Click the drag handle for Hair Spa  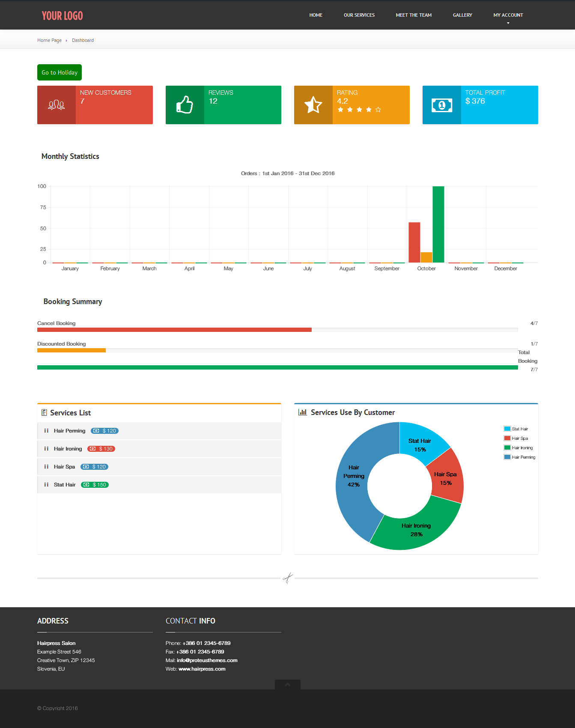[46, 467]
